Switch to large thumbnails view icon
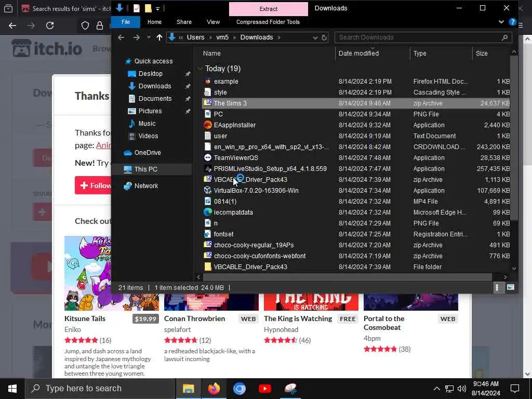532x399 pixels. click(510, 287)
